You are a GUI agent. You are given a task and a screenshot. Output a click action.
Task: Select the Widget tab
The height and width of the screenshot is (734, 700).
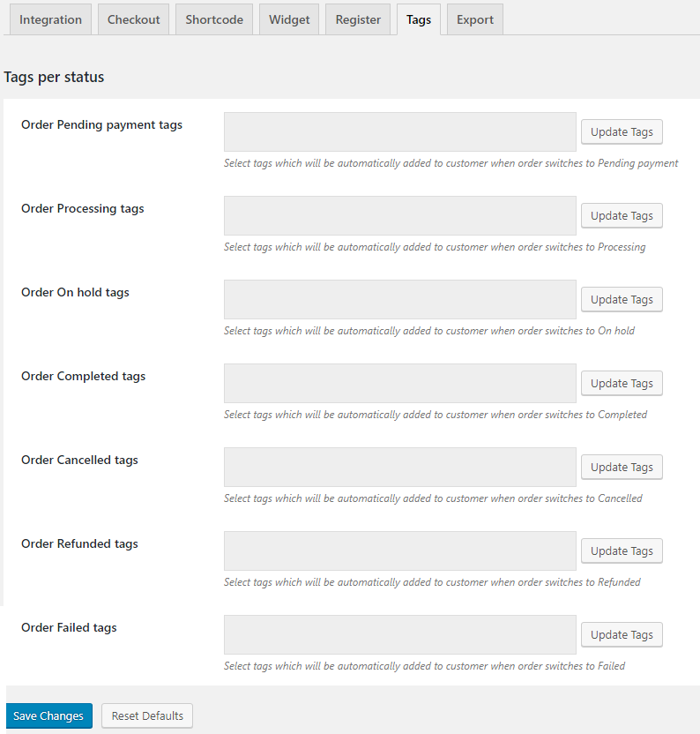coord(289,19)
